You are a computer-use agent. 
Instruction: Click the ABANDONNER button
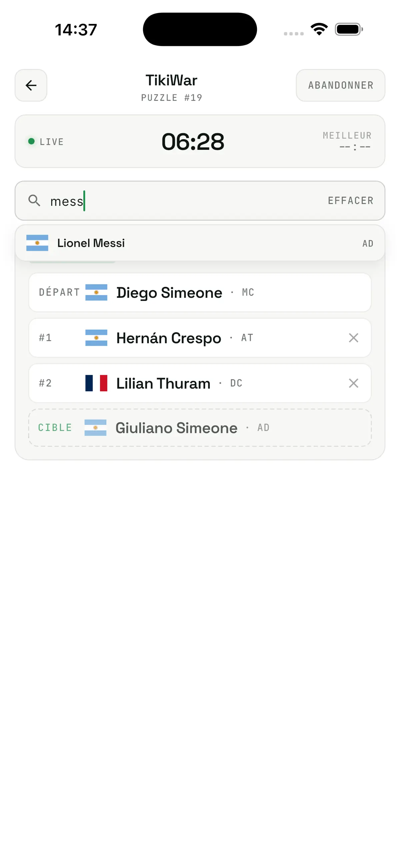[x=340, y=85]
